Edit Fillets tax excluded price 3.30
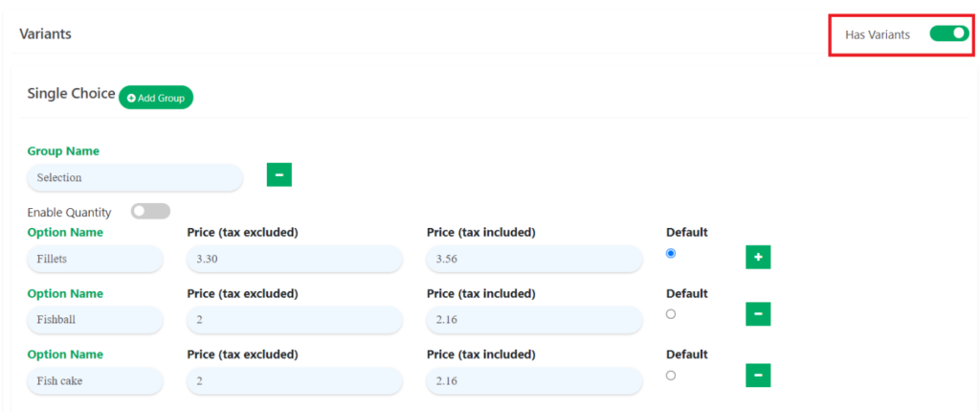The height and width of the screenshot is (412, 980). tap(294, 259)
